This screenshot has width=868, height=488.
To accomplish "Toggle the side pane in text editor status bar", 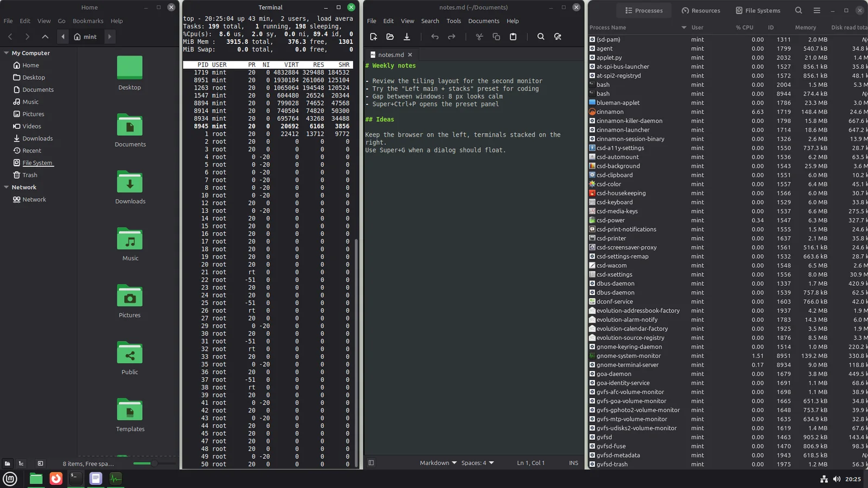I will (371, 463).
